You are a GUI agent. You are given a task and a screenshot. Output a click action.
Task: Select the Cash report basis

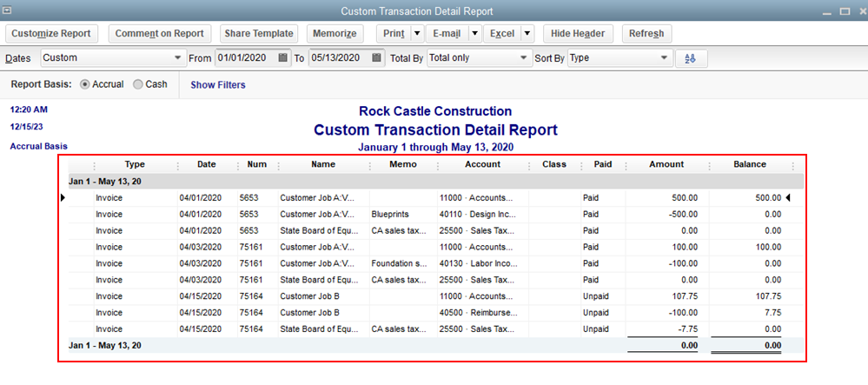pyautogui.click(x=137, y=85)
